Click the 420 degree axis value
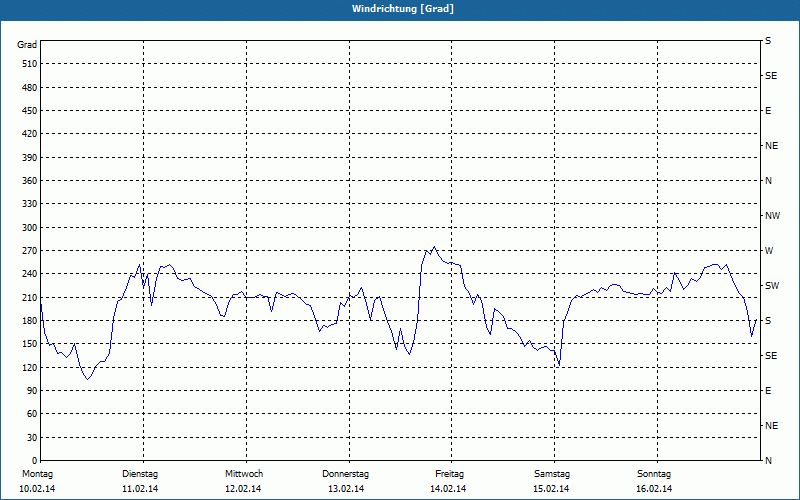This screenshot has height=500, width=800. pyautogui.click(x=30, y=134)
